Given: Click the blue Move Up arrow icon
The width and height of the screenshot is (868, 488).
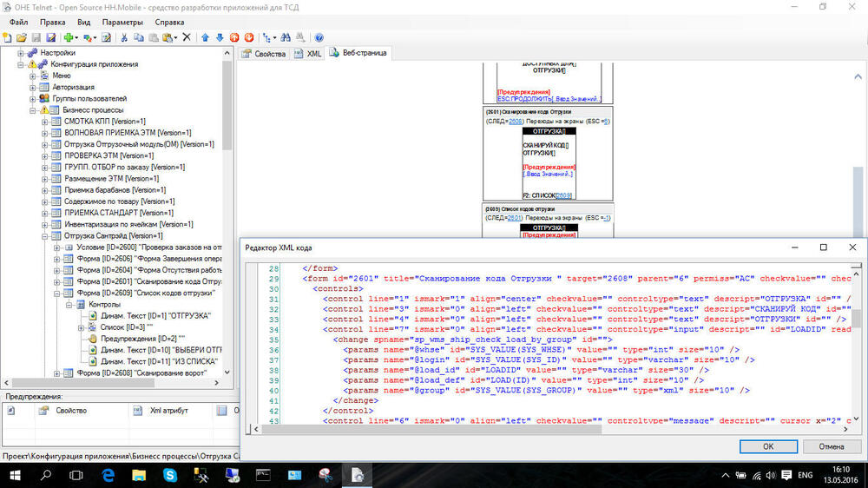Looking at the screenshot, I should tap(206, 37).
